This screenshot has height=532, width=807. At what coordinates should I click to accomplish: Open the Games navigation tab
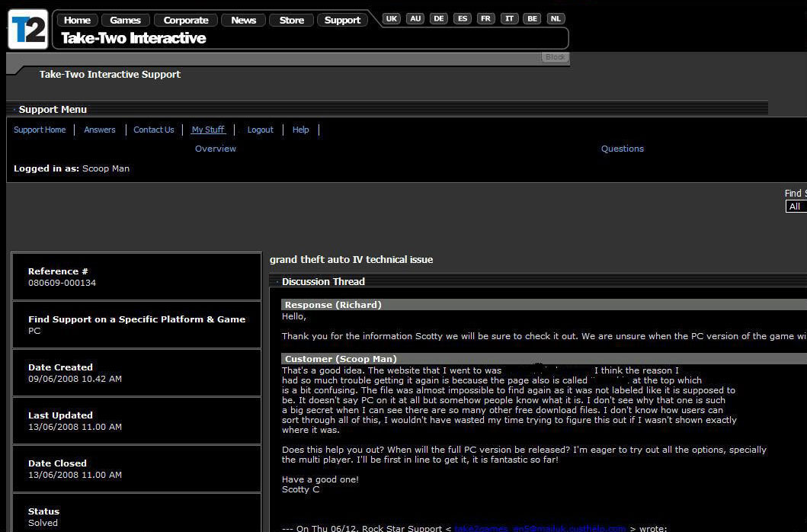125,20
